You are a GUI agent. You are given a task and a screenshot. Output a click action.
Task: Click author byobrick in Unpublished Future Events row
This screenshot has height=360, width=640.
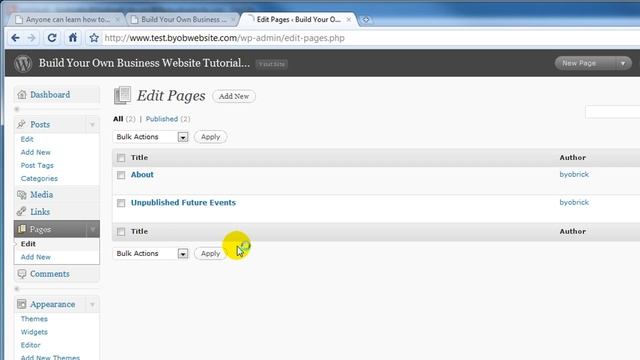[574, 202]
